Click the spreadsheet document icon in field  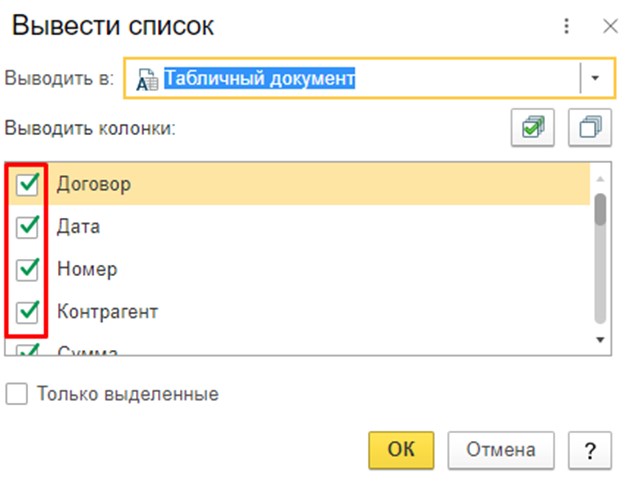coord(146,79)
